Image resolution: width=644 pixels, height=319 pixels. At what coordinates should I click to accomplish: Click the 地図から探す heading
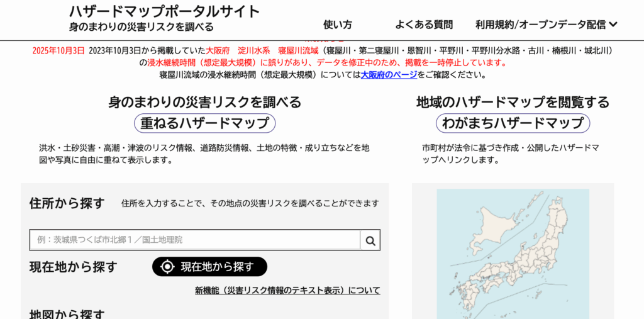[67, 314]
